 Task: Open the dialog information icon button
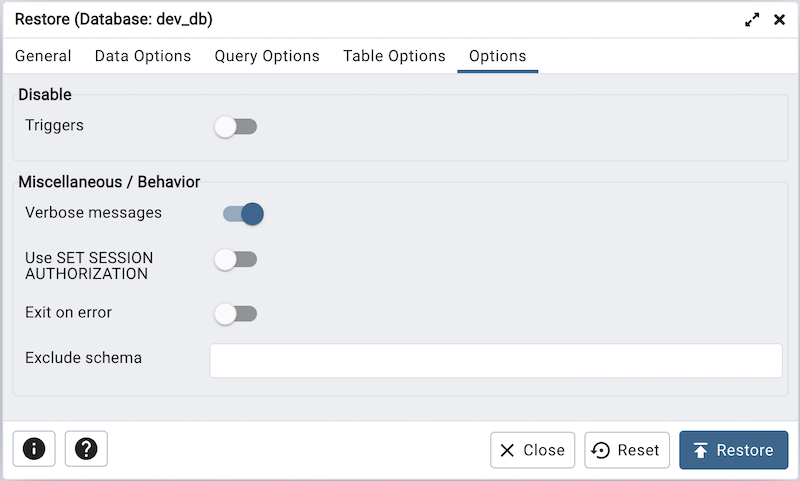click(x=34, y=450)
